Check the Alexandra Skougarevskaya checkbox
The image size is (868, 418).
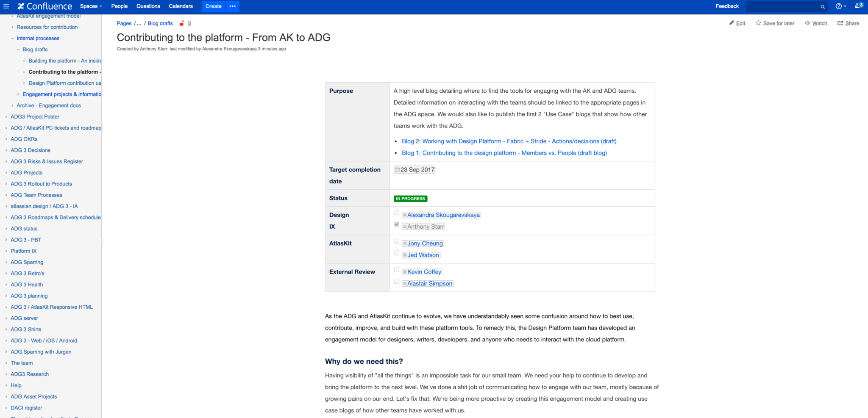pyautogui.click(x=397, y=213)
